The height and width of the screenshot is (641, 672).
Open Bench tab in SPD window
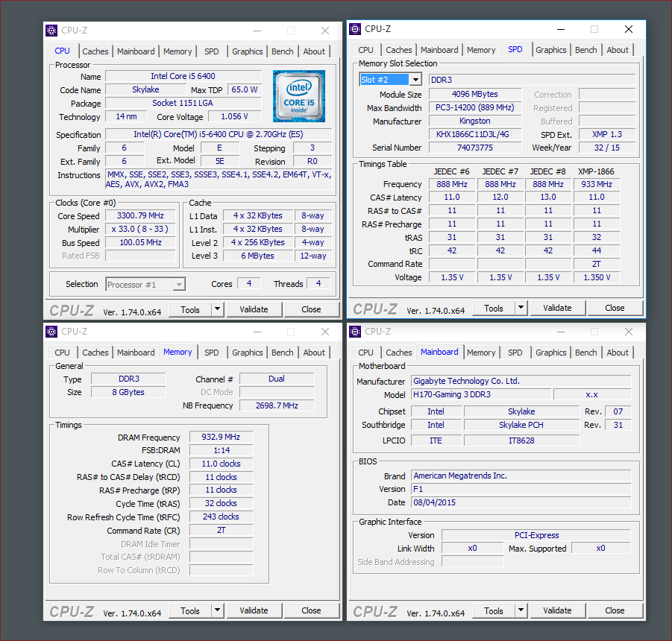586,50
